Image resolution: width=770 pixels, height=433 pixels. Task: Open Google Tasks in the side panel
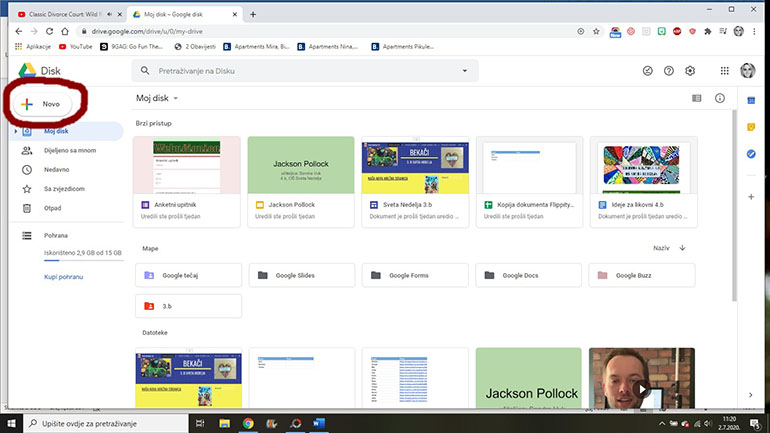pyautogui.click(x=751, y=153)
